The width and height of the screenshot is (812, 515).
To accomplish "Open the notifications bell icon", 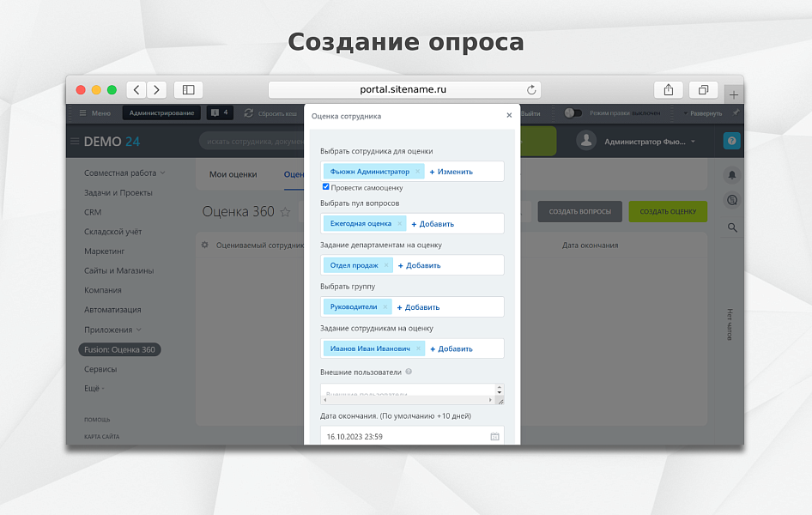I will tap(730, 175).
